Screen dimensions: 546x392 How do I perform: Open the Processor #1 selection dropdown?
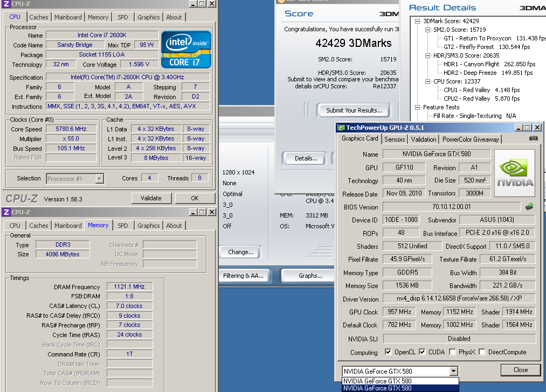pyautogui.click(x=100, y=179)
